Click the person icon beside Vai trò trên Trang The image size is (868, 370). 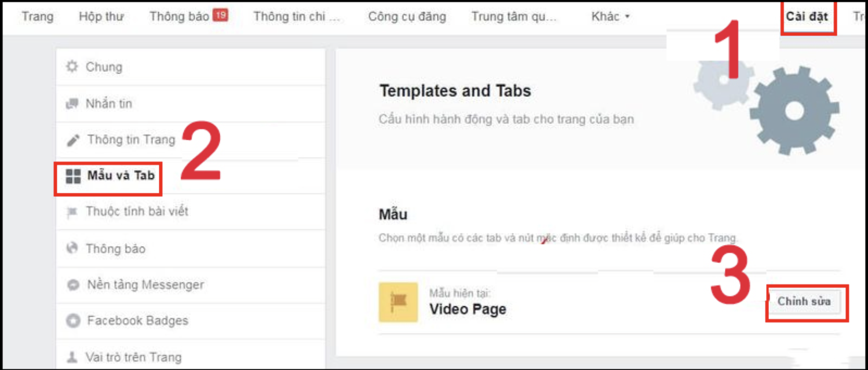pos(73,357)
